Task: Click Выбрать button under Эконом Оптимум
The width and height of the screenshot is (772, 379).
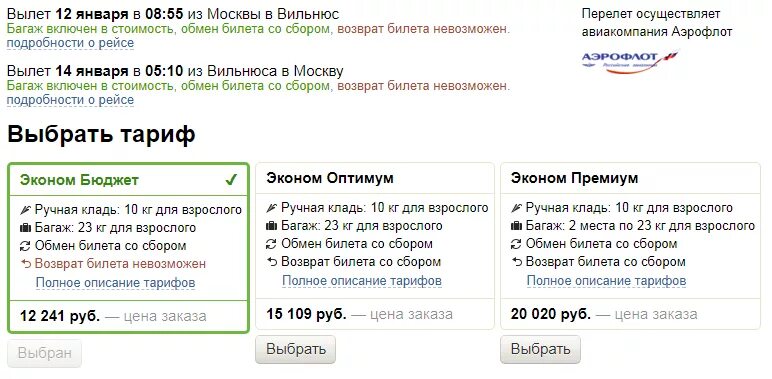Action: pos(295,349)
